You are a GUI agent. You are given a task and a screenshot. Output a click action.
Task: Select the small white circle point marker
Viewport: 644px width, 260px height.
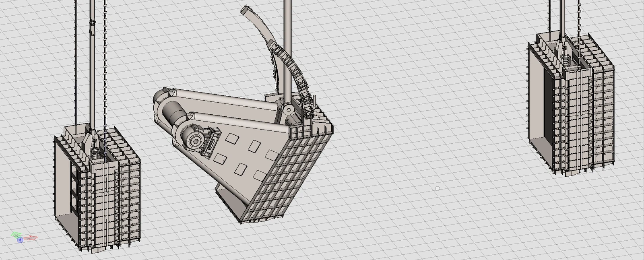coord(438,188)
